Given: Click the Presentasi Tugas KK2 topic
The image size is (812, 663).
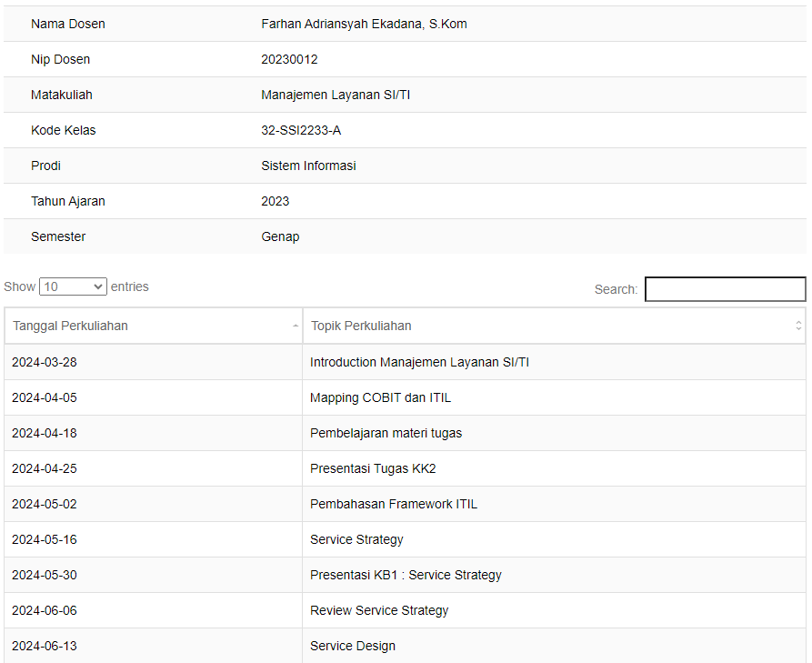Looking at the screenshot, I should point(373,468).
